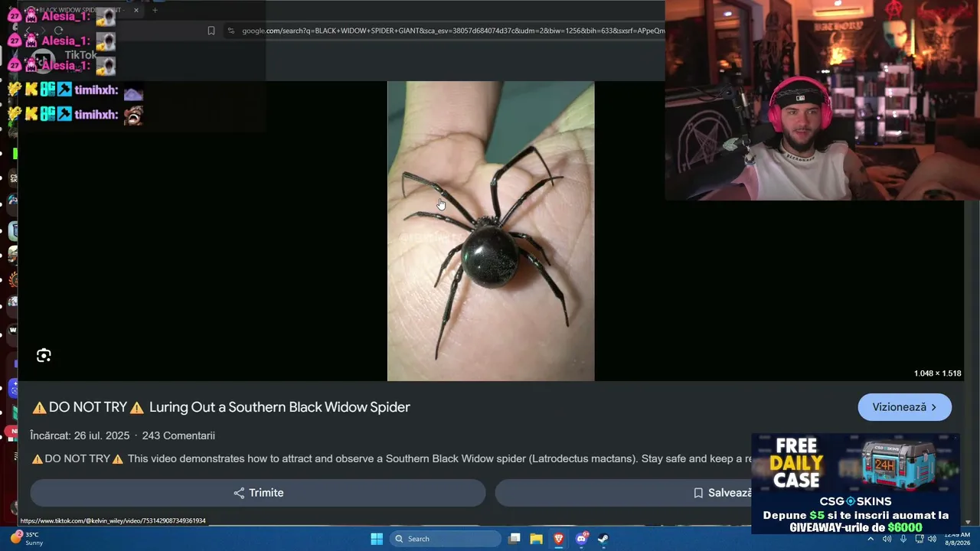This screenshot has height=551, width=980.
Task: Open the CSGO Skins Free Daily Case ad
Action: [855, 484]
